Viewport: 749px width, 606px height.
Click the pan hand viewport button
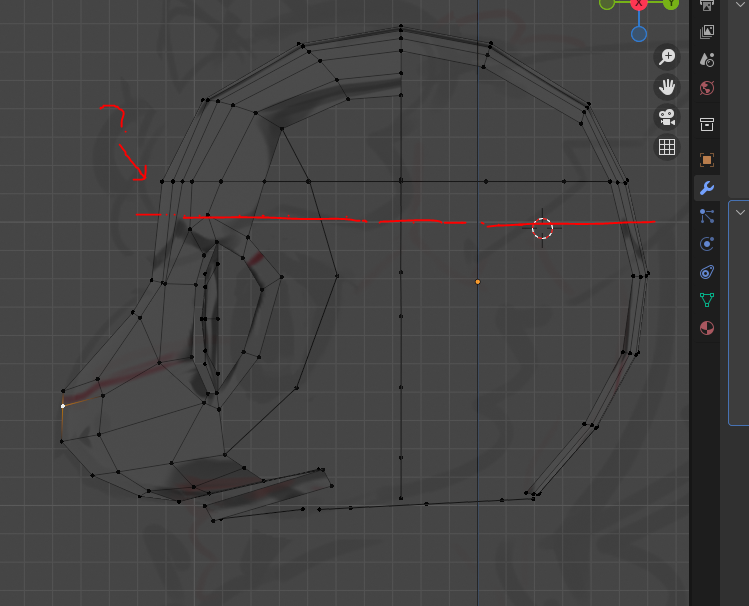click(667, 87)
